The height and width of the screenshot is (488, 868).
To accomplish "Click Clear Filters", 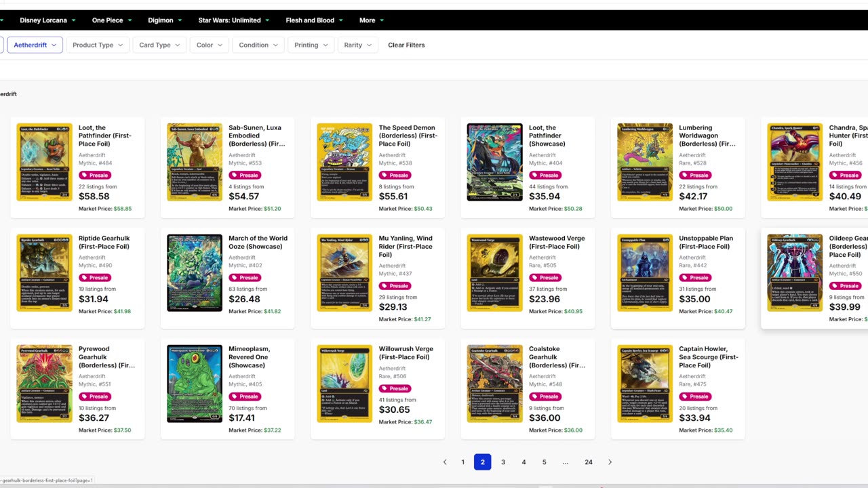I will 406,45.
